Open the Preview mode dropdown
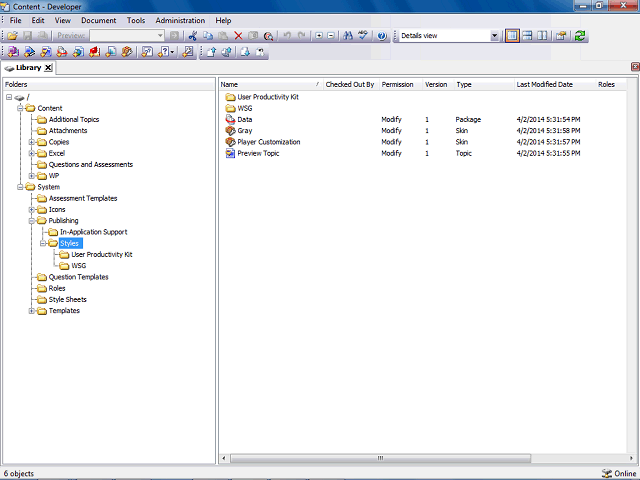This screenshot has height=480, width=640. point(160,36)
